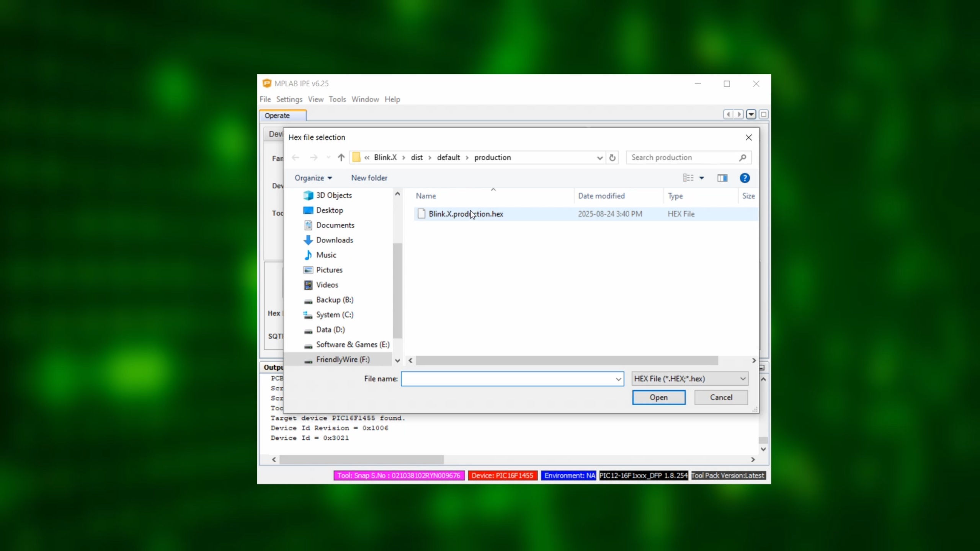The width and height of the screenshot is (980, 551).
Task: Toggle the preview pane icon
Action: coord(722,178)
